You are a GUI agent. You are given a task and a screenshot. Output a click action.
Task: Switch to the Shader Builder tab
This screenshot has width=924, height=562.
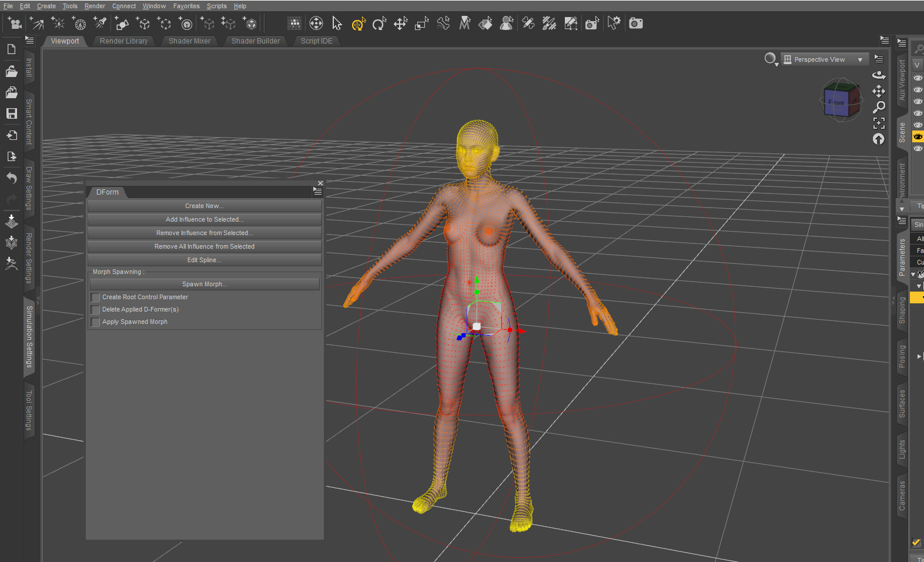pos(256,41)
